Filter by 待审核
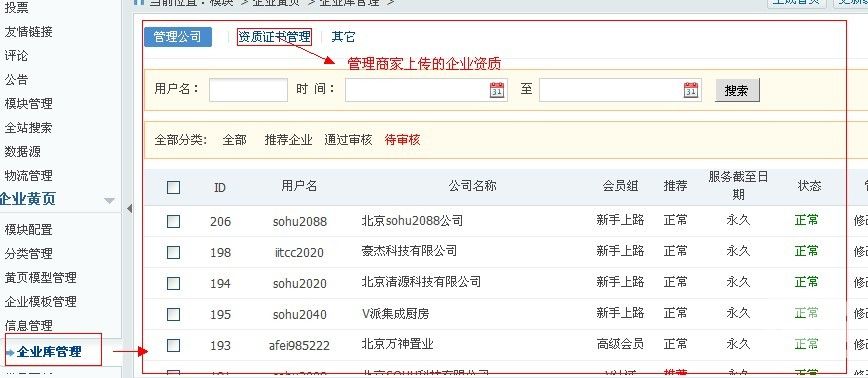Screen dimensions: 868x378 pyautogui.click(x=402, y=140)
